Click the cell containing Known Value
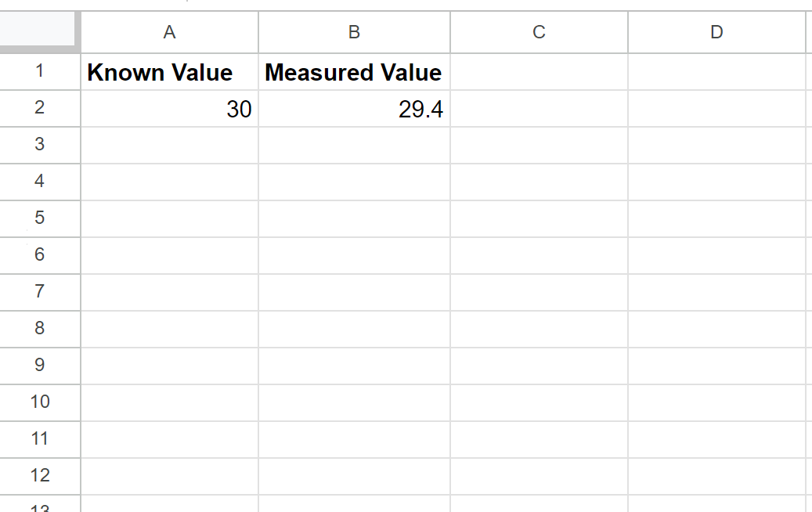Image resolution: width=812 pixels, height=512 pixels. pyautogui.click(x=169, y=72)
